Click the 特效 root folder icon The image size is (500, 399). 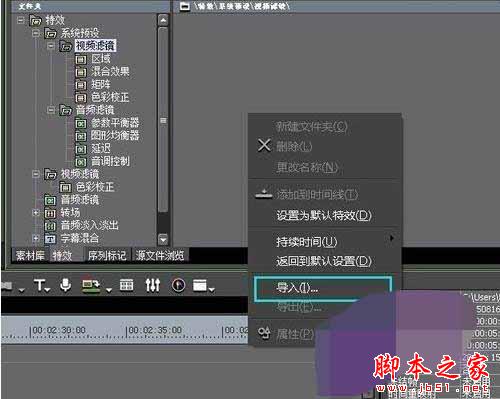click(x=35, y=20)
